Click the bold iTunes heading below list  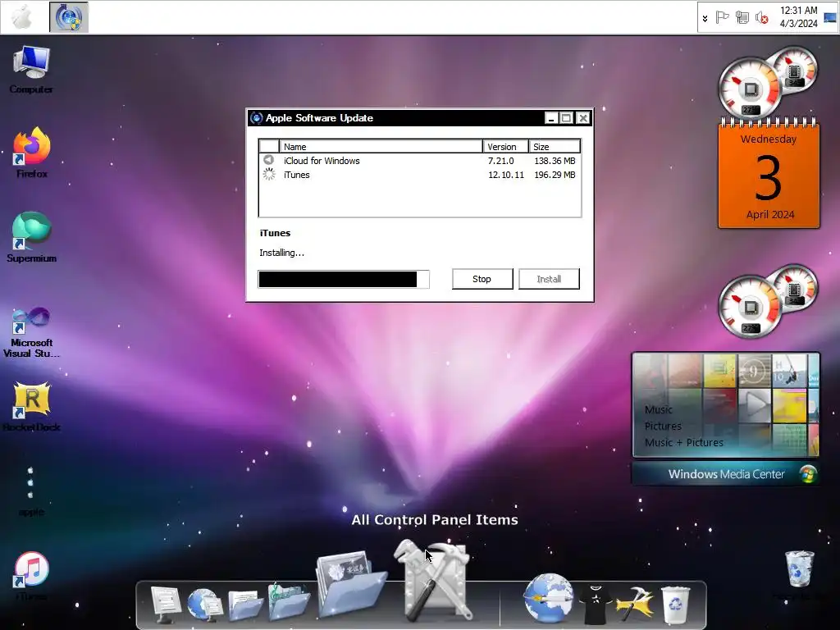click(x=275, y=233)
